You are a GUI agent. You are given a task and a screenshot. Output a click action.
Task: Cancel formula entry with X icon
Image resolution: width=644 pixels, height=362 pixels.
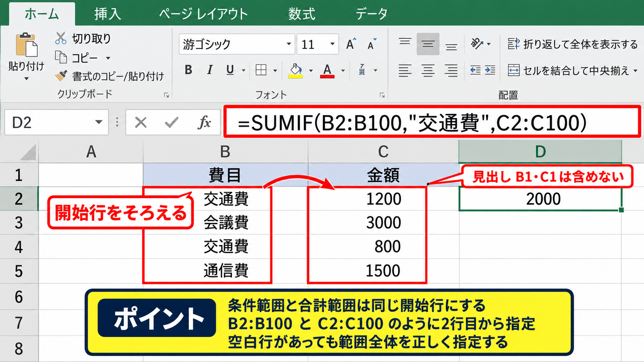[141, 123]
